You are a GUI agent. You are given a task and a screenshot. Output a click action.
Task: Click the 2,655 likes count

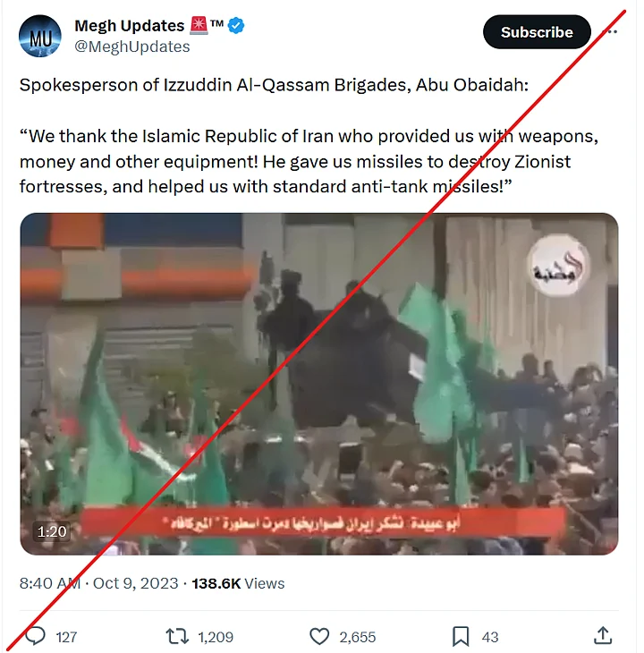pos(357,637)
